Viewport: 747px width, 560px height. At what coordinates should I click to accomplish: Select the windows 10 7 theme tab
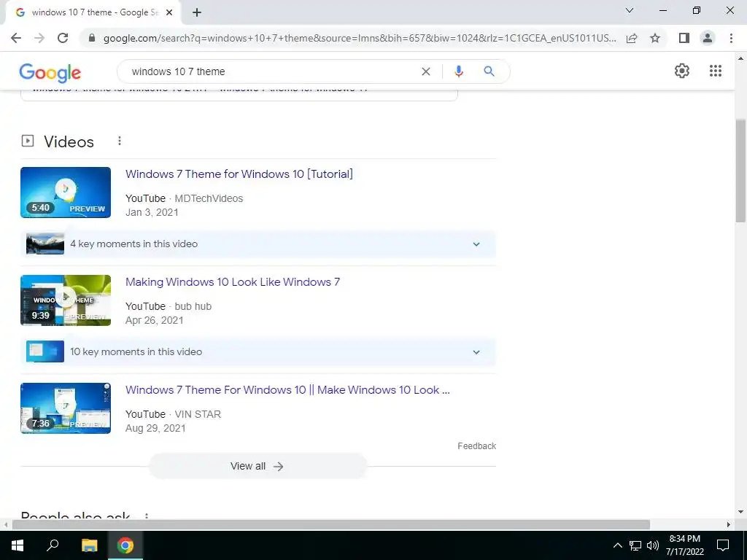93,12
